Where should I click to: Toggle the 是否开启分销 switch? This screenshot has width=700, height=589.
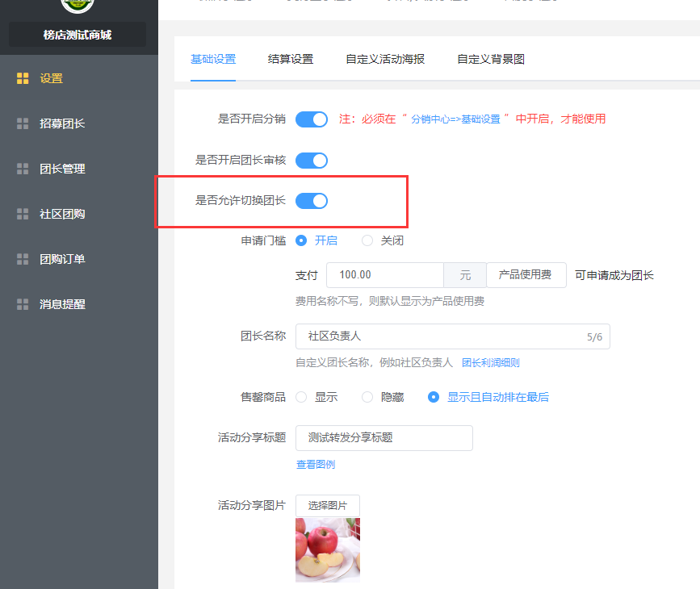[311, 119]
